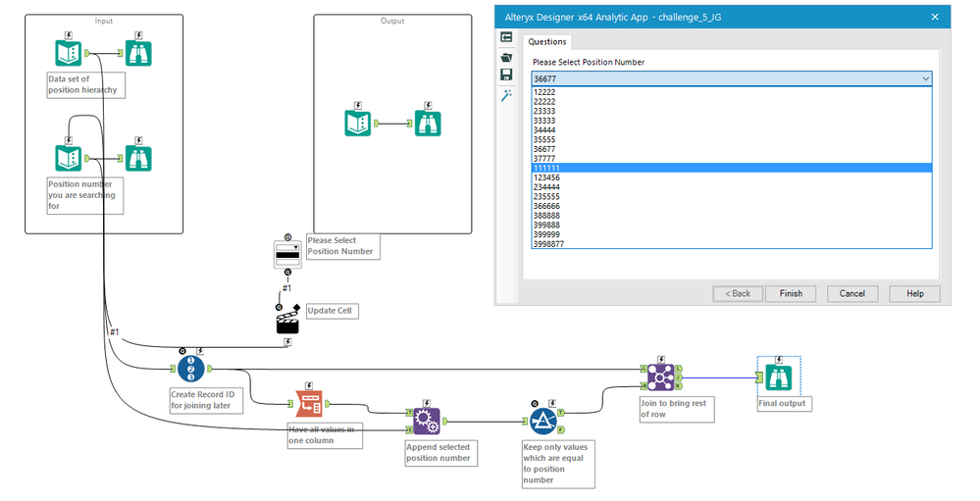The height and width of the screenshot is (501, 980).
Task: Choose 399999 from the position list
Action: point(732,234)
